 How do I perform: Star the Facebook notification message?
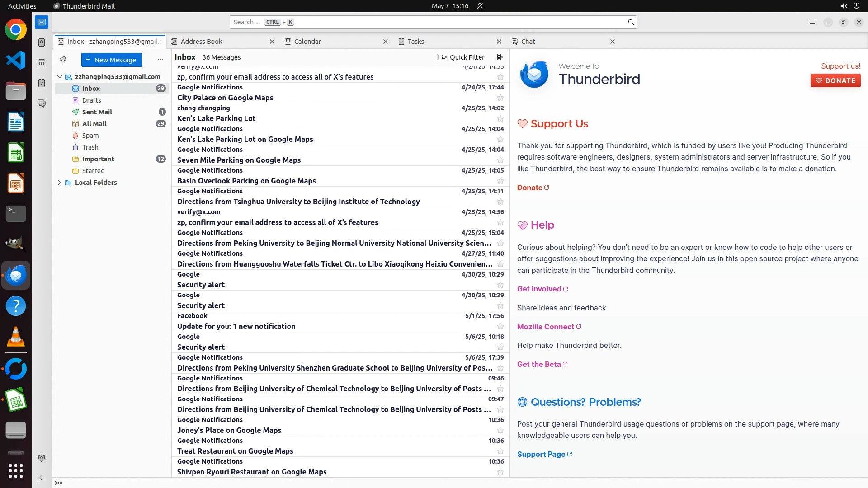(500, 326)
